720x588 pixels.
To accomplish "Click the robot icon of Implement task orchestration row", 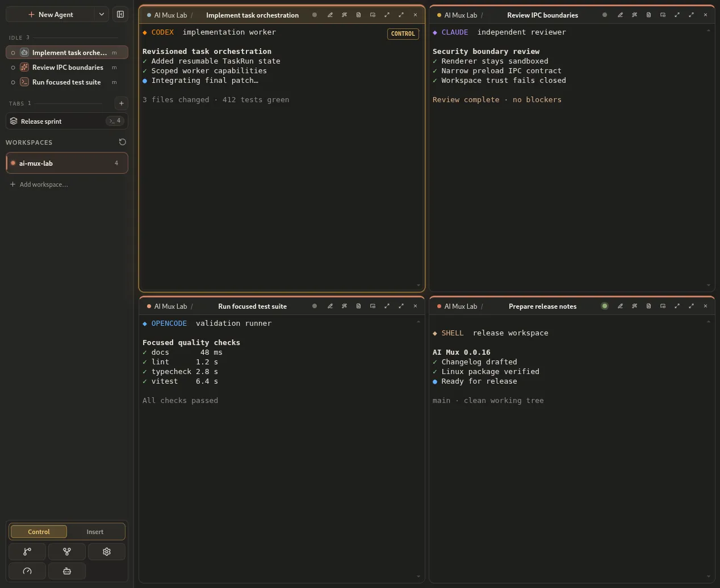I will coord(24,53).
